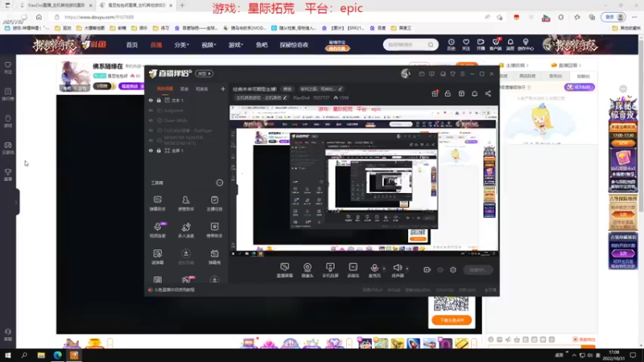The image size is (644, 362).
Task: Open the 房管助手 tool icon
Action: tap(186, 204)
